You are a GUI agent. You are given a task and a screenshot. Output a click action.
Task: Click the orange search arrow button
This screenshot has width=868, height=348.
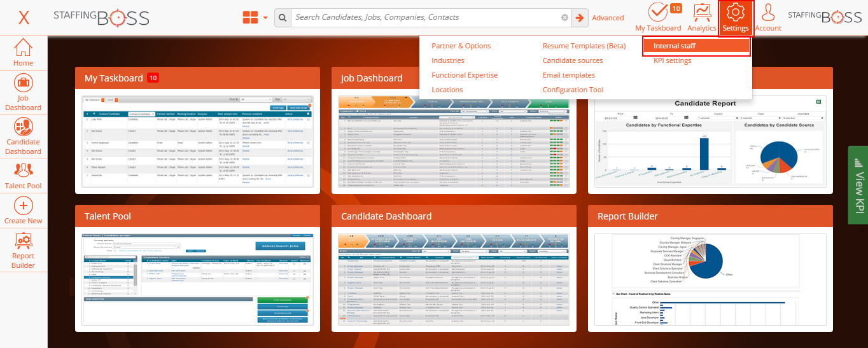tap(580, 18)
